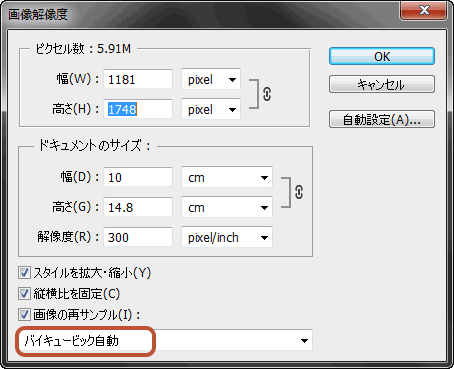
Task: Toggle スタイルを拡大・縮小 checkbox
Action: click(x=24, y=273)
